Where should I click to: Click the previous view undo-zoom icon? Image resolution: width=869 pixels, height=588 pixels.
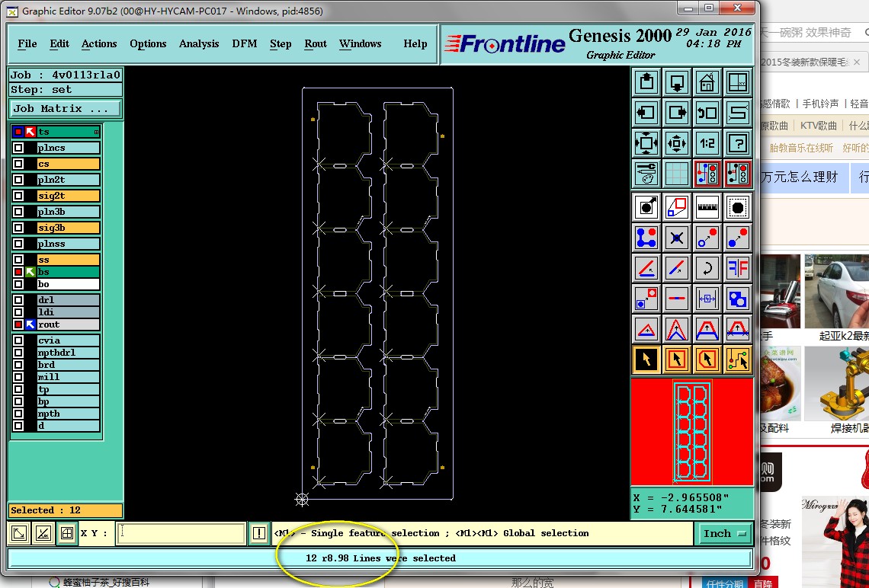pyautogui.click(x=707, y=113)
